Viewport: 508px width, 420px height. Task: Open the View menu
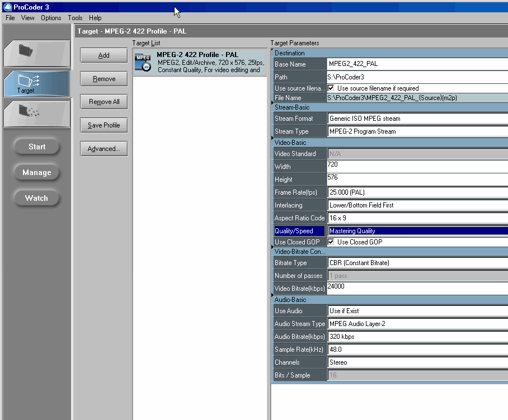point(27,18)
